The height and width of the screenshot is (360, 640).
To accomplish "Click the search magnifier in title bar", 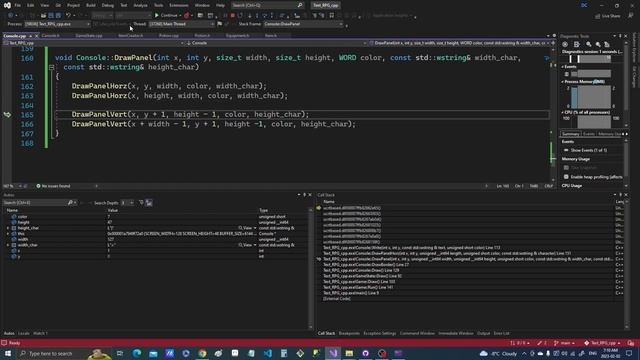I will point(300,5).
